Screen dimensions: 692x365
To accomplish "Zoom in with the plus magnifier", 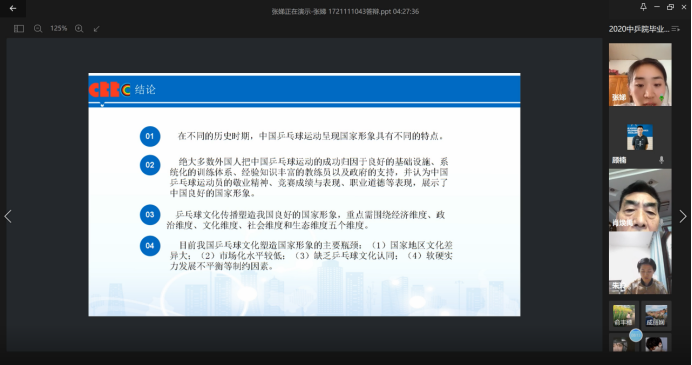I will [79, 29].
